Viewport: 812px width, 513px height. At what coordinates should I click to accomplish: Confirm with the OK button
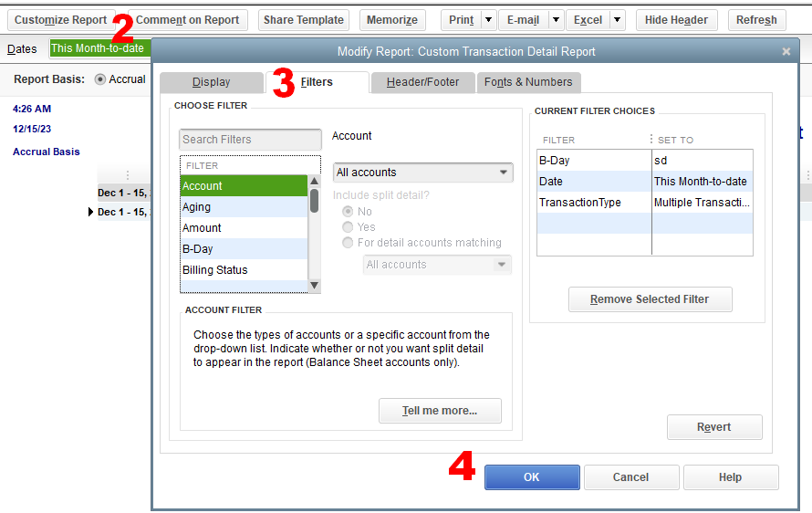coord(532,477)
